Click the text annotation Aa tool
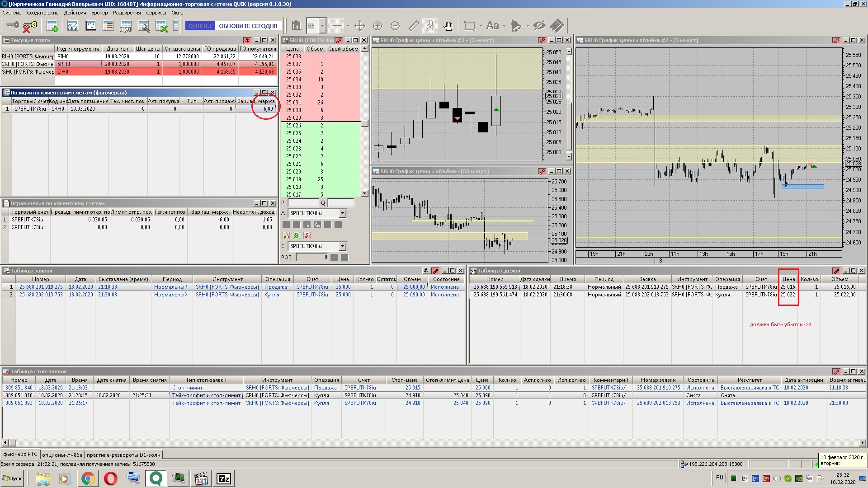868x488 pixels. (492, 26)
